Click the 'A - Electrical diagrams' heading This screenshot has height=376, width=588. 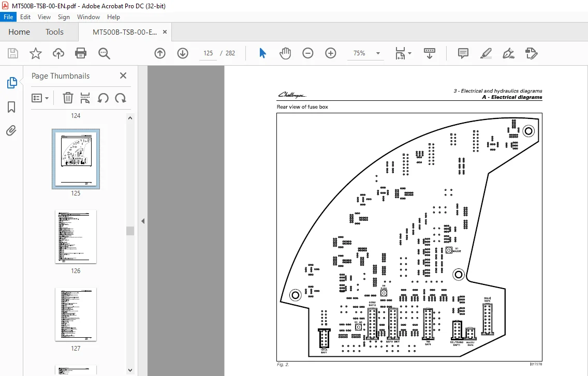pos(512,97)
